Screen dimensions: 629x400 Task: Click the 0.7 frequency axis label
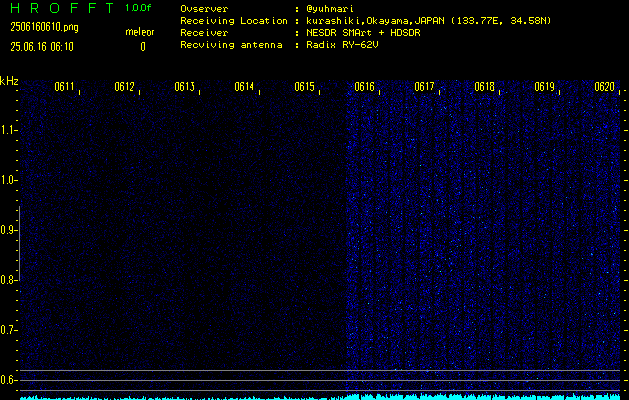[x=8, y=330]
